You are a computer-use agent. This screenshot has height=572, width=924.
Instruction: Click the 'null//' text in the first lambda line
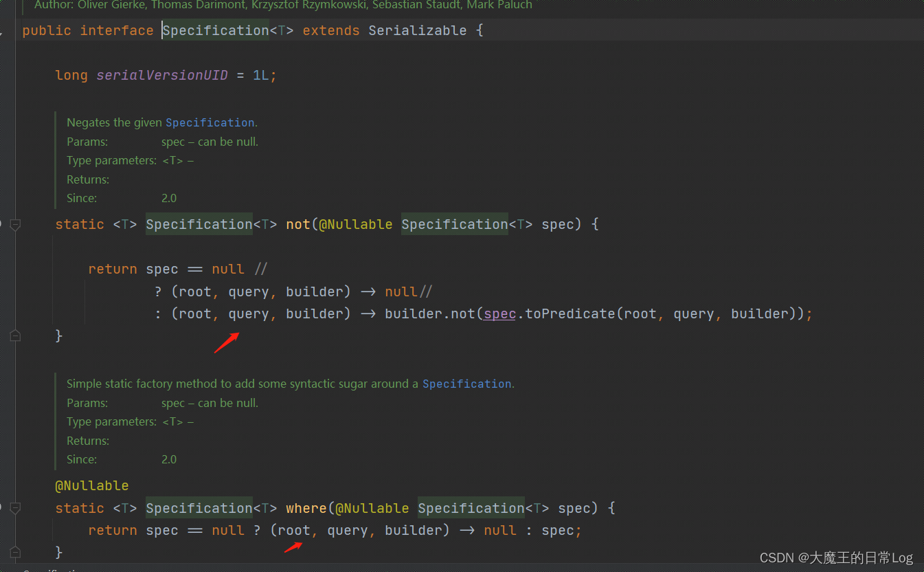[x=409, y=291]
